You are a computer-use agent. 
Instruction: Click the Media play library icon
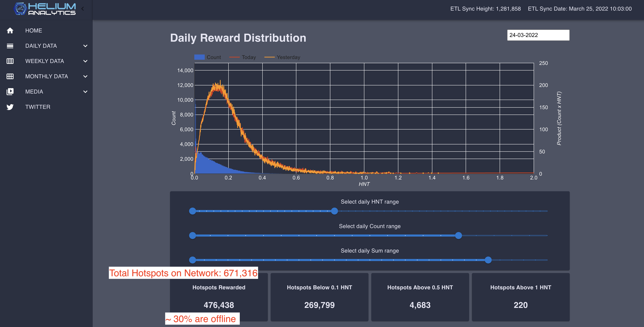click(x=10, y=92)
